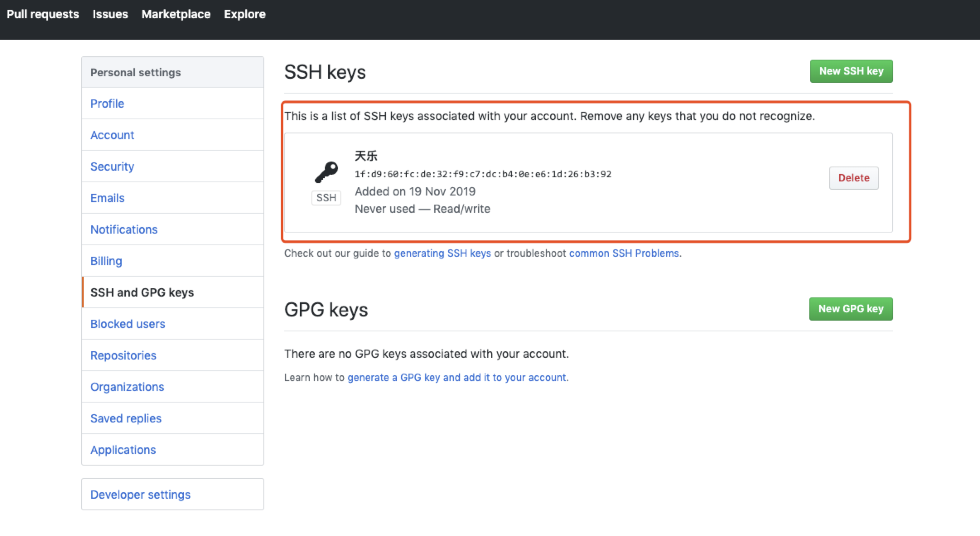Image resolution: width=980 pixels, height=536 pixels.
Task: Select Notifications in the sidebar
Action: click(x=124, y=229)
